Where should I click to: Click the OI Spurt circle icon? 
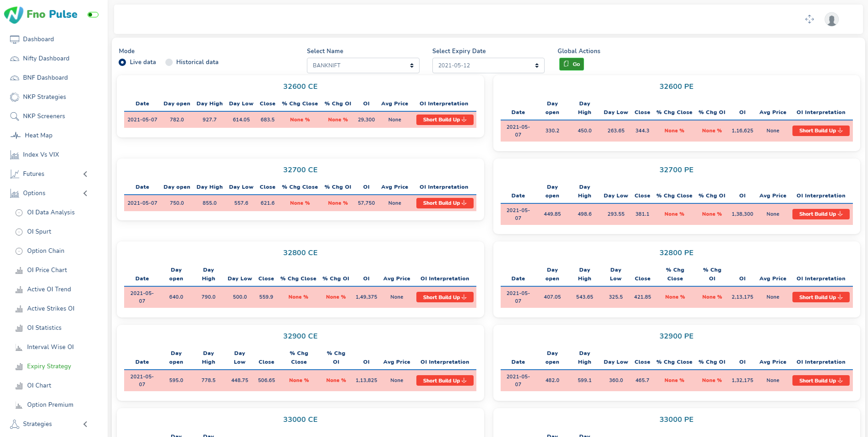[19, 232]
